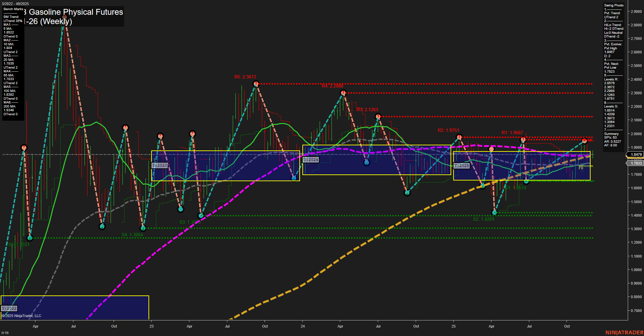Viewport: 644px width, 336px height.
Task: Select the rightmost pivot marker near R1 1.9567
Action: pos(584,140)
